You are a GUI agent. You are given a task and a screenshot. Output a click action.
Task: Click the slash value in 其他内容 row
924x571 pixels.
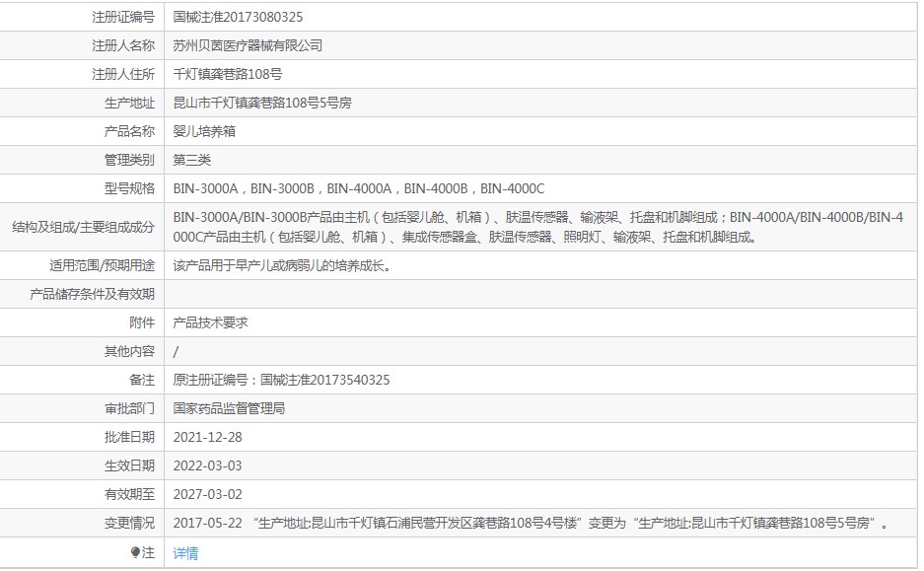pos(176,352)
